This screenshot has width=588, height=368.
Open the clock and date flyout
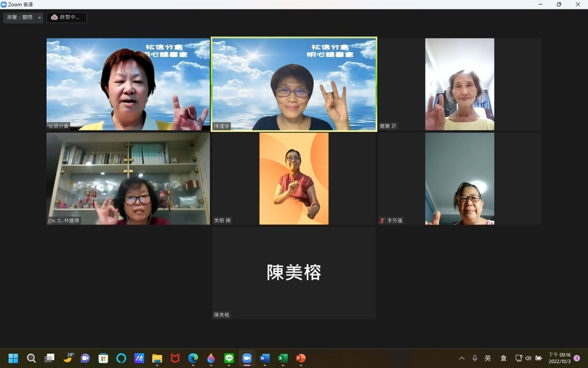click(x=559, y=358)
